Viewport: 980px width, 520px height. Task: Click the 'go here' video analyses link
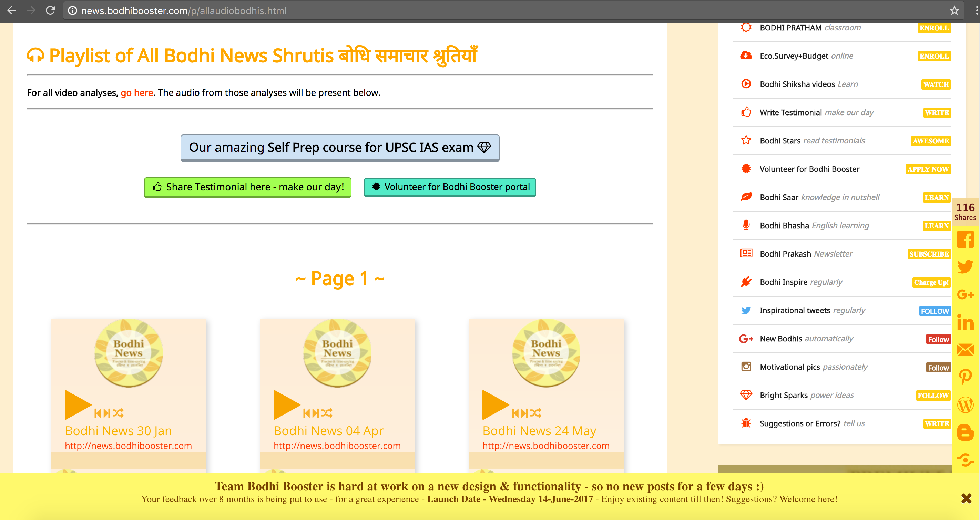click(137, 92)
